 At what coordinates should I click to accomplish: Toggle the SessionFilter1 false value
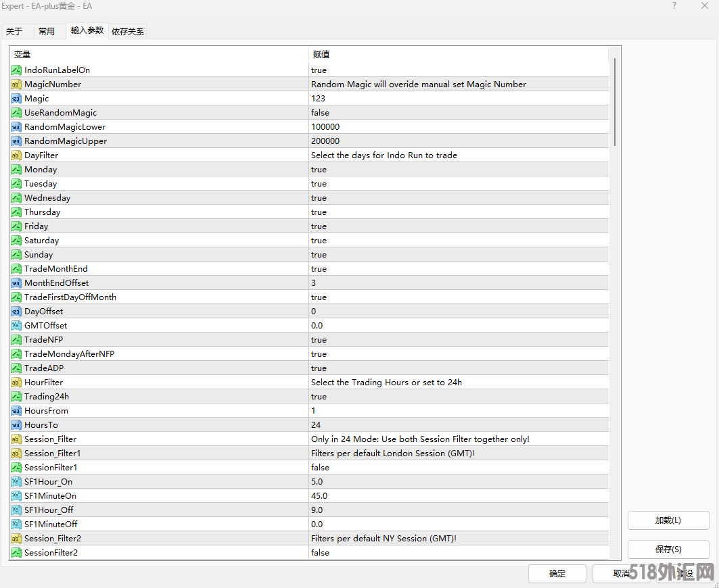[x=458, y=468]
